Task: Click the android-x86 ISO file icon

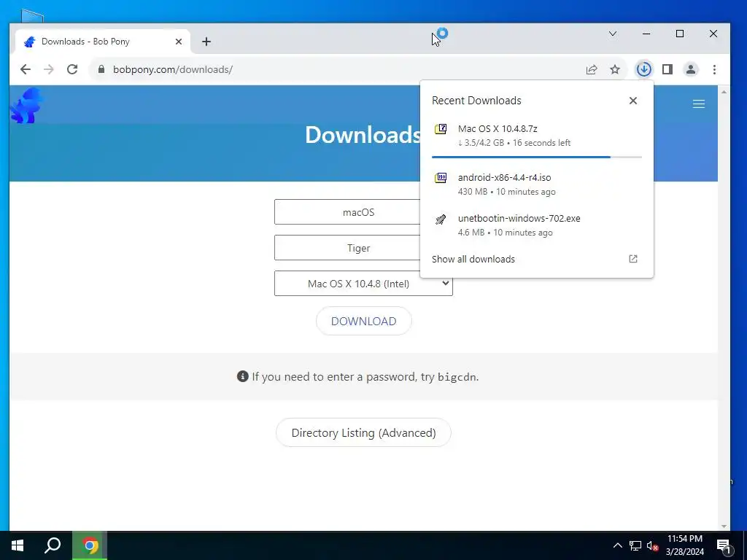Action: point(441,178)
